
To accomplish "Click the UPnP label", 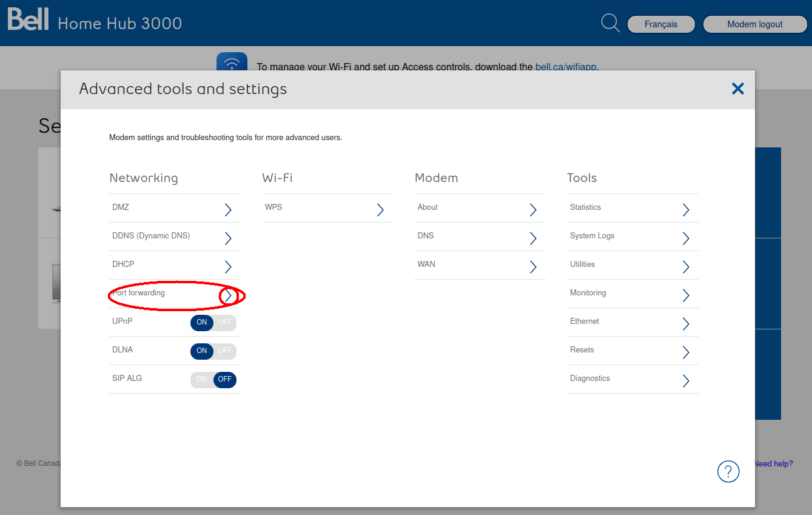I will [x=122, y=321].
